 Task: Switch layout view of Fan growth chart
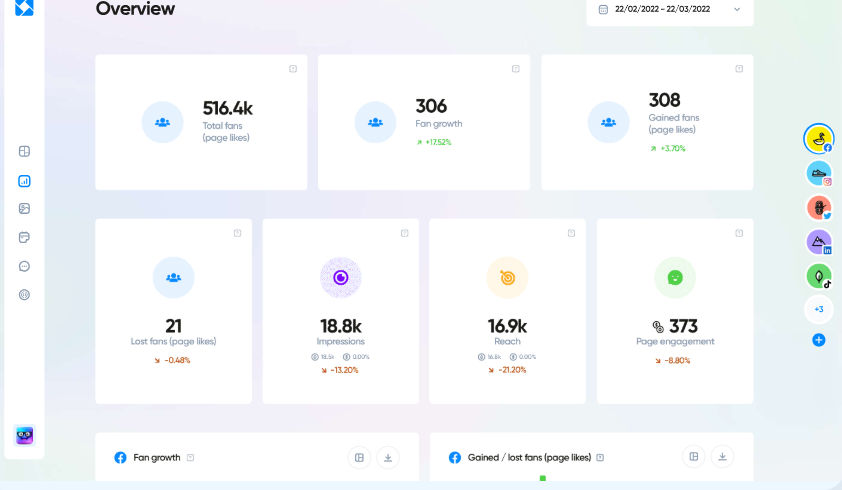tap(359, 458)
